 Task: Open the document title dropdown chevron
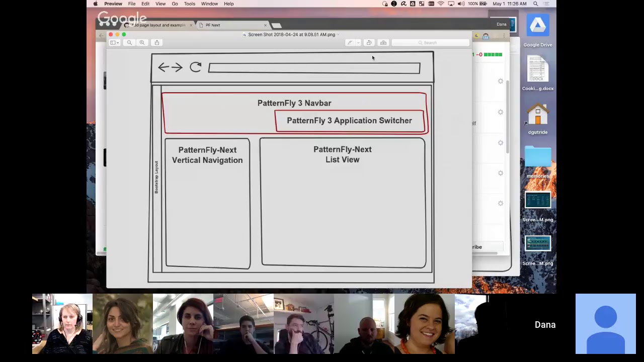338,35
